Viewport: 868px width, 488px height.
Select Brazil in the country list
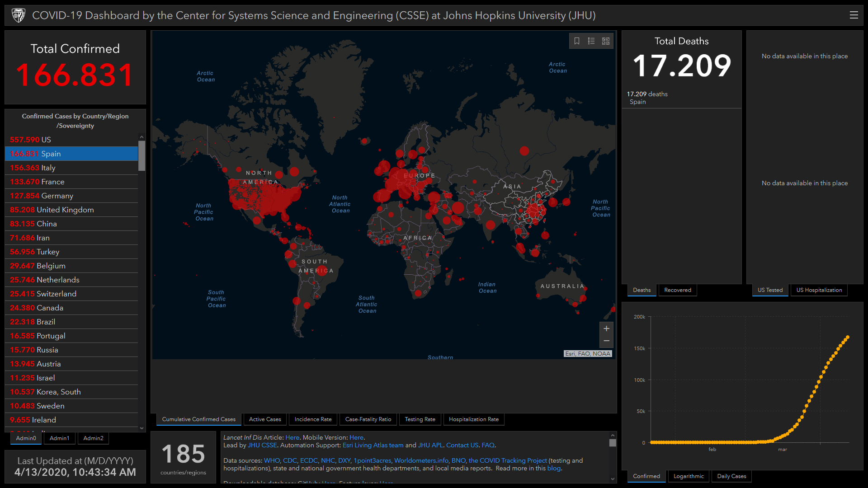coord(71,322)
